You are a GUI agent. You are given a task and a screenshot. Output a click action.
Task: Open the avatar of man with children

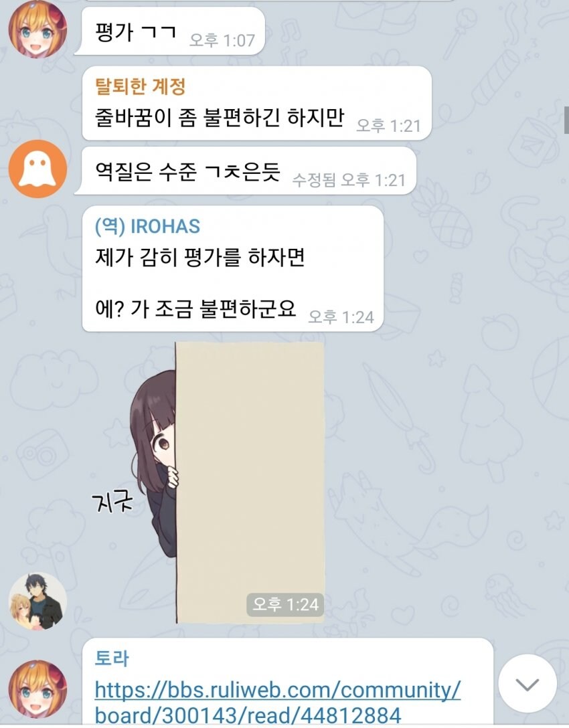coord(37,601)
